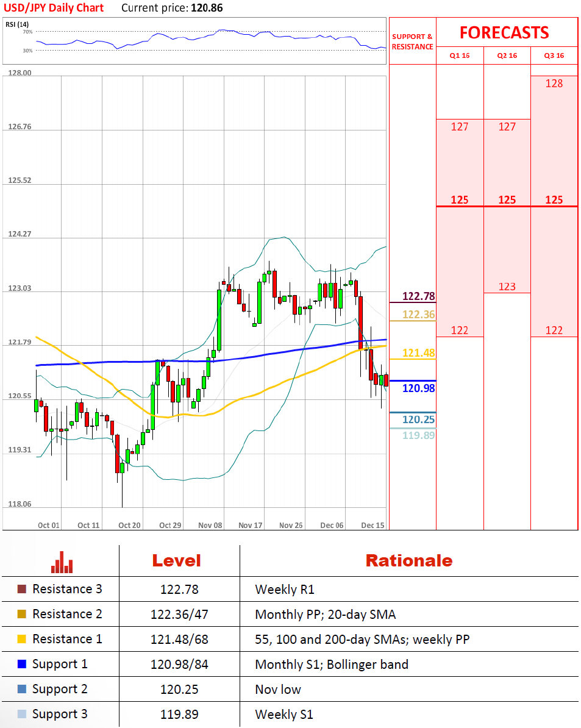Click the 124.27 price axis label
581x728 pixels.
(20, 234)
